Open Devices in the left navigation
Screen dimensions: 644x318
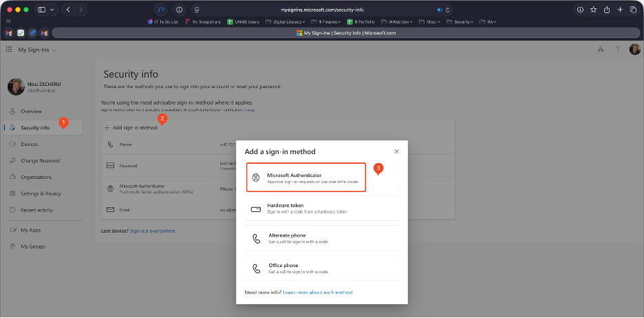tap(29, 144)
